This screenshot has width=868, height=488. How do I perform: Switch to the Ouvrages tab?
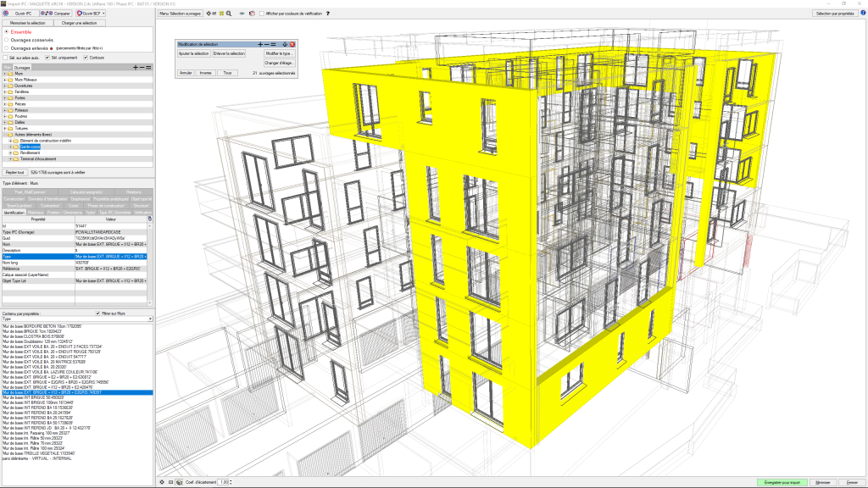coord(23,67)
